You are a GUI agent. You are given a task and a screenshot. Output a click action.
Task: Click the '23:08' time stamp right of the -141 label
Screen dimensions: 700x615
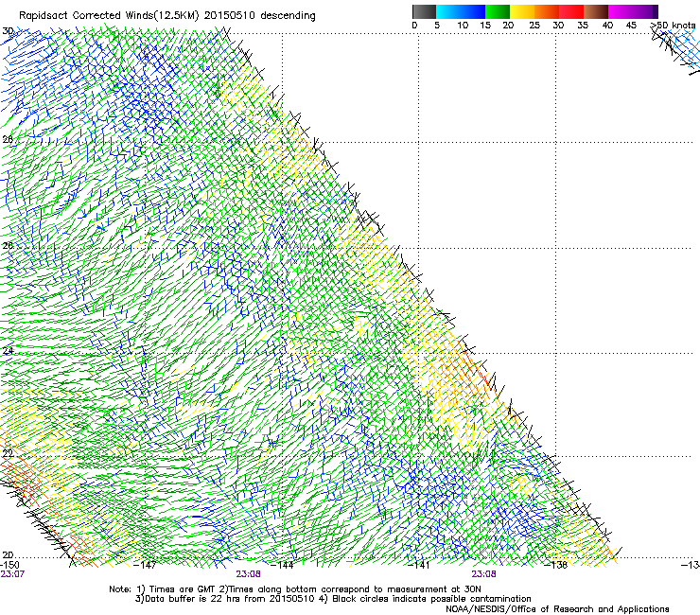pyautogui.click(x=484, y=574)
